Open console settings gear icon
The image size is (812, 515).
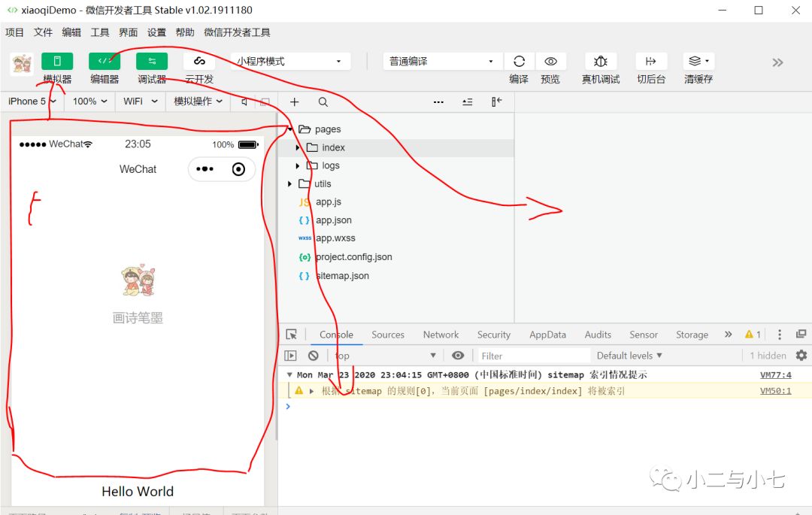tap(801, 356)
